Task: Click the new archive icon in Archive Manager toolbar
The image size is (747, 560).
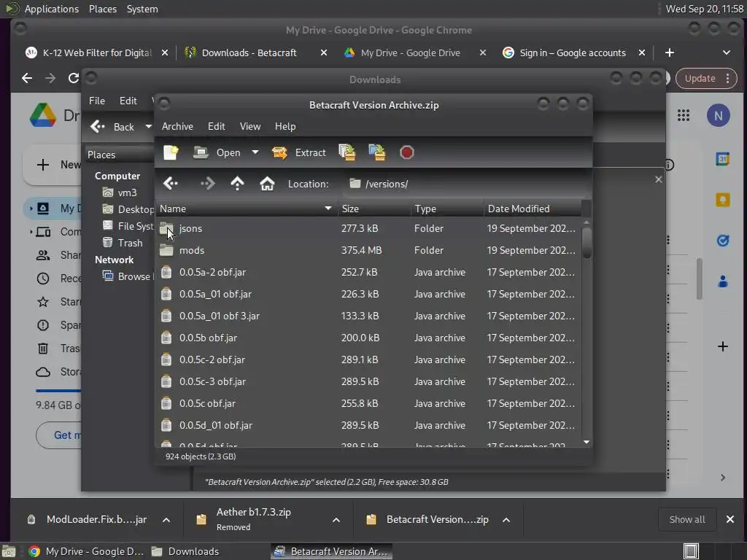Action: click(171, 152)
